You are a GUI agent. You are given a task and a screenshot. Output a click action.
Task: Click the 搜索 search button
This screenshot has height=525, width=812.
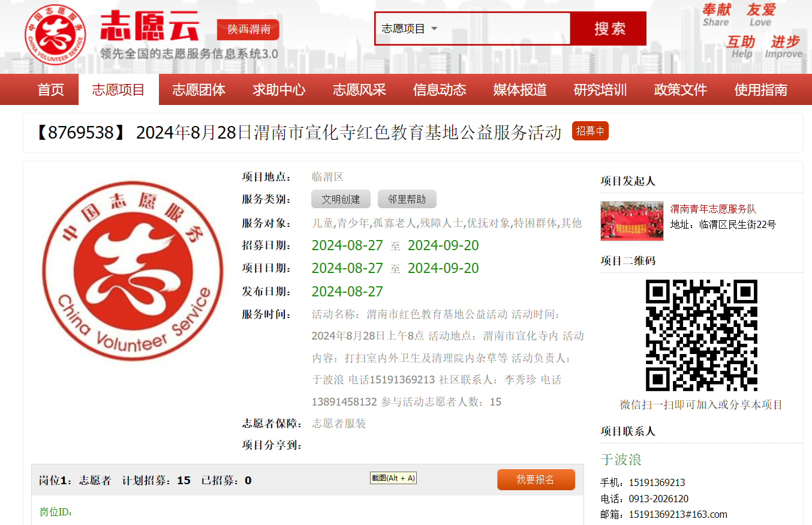[x=609, y=29]
